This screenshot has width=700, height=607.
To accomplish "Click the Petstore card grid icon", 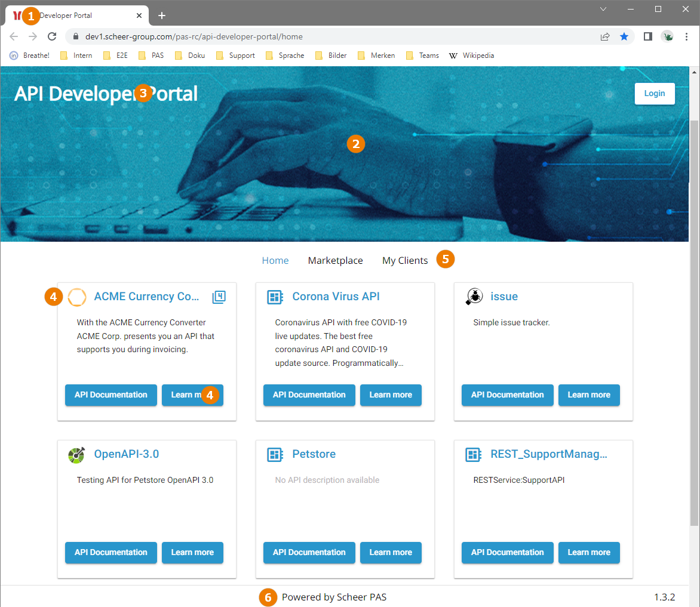I will pos(275,454).
